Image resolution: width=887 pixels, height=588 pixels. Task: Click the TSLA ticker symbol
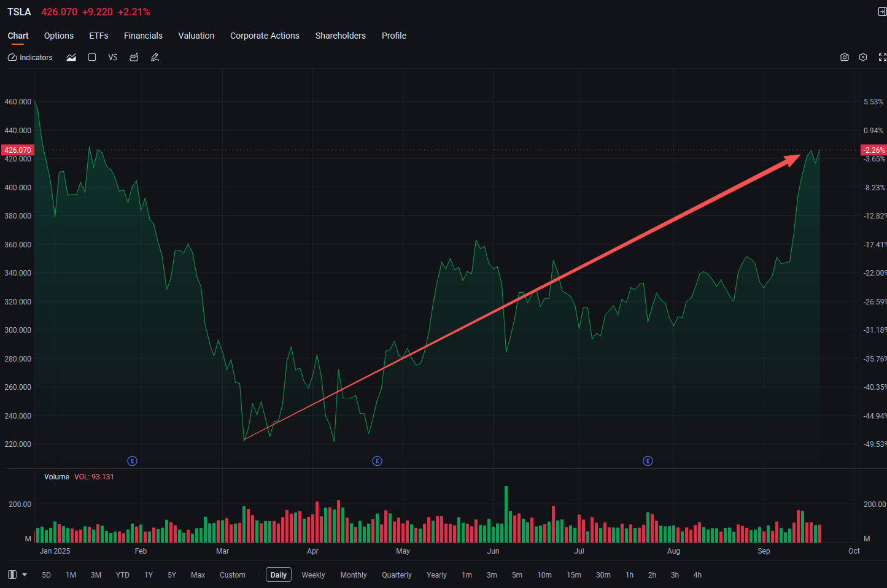19,12
